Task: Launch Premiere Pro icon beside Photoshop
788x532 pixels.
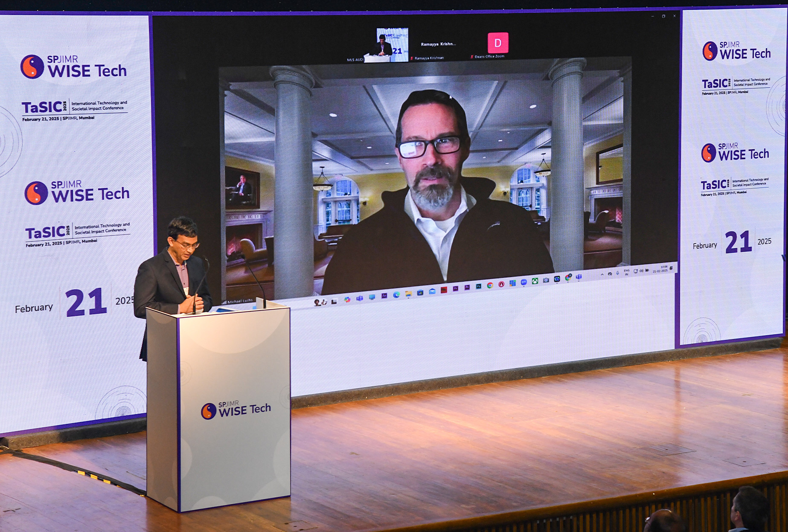Action: [467, 288]
